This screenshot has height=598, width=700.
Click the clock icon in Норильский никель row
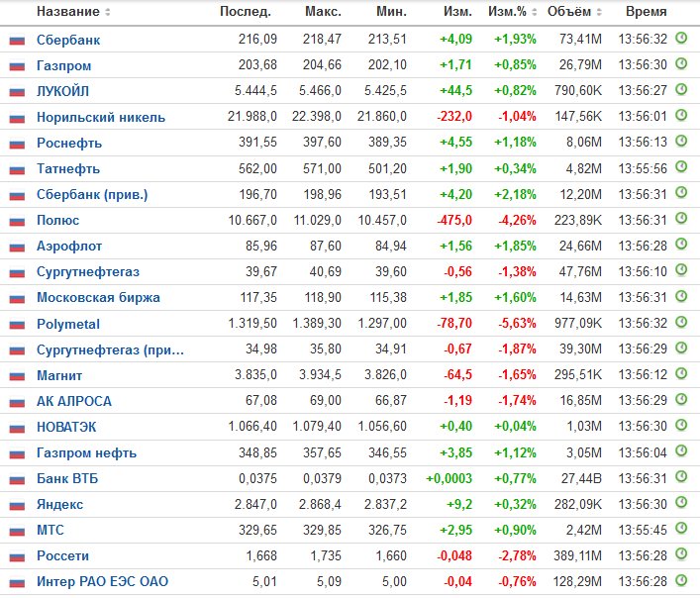tap(681, 116)
